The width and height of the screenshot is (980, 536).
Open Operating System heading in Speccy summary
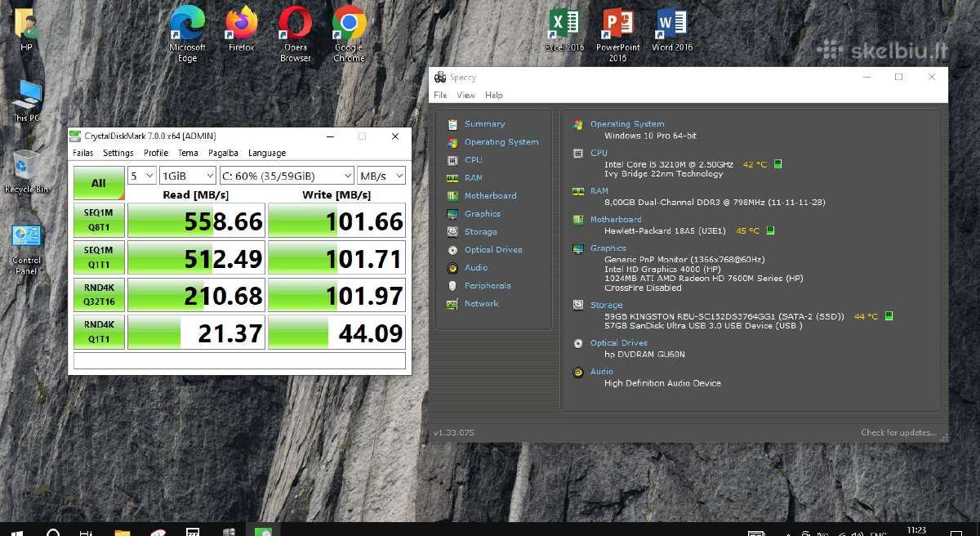coord(627,124)
